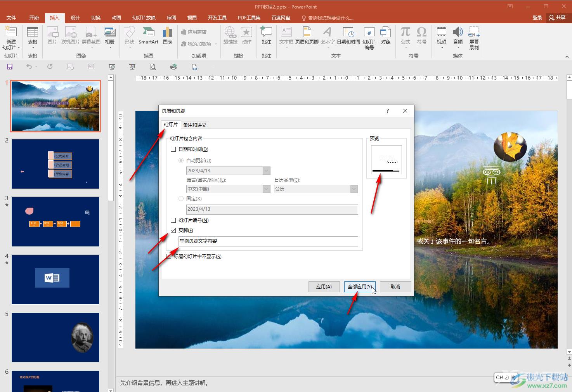The image size is (572, 392).
Task: Click the IME CH language indicator
Action: [x=499, y=377]
